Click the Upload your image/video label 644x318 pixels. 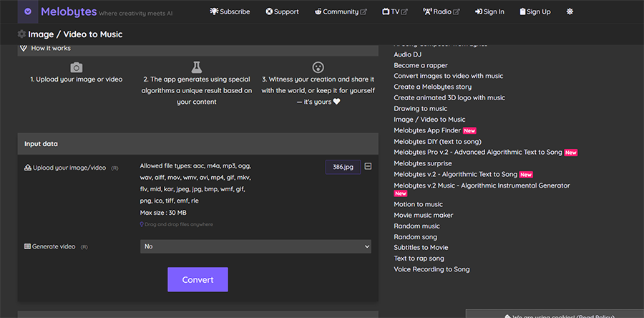pos(69,168)
